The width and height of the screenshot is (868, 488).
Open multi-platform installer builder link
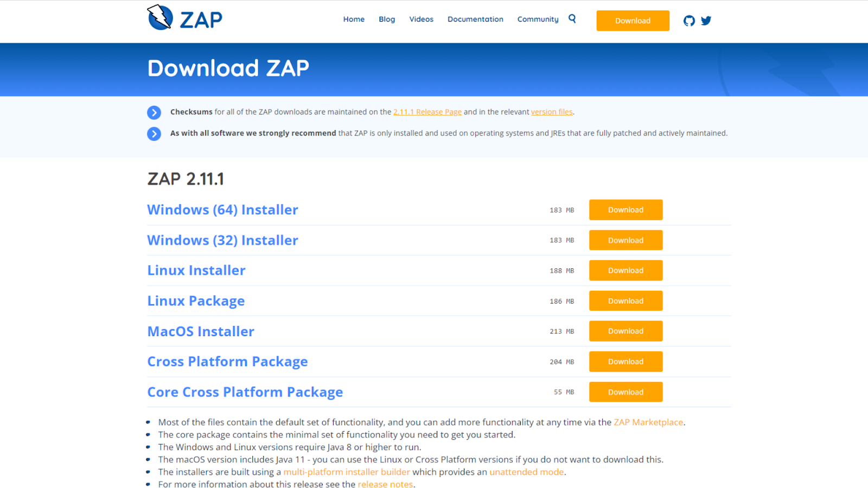[x=347, y=472]
